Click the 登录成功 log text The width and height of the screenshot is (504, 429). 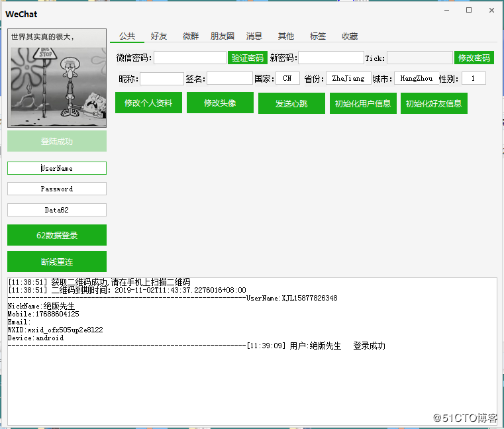click(369, 346)
